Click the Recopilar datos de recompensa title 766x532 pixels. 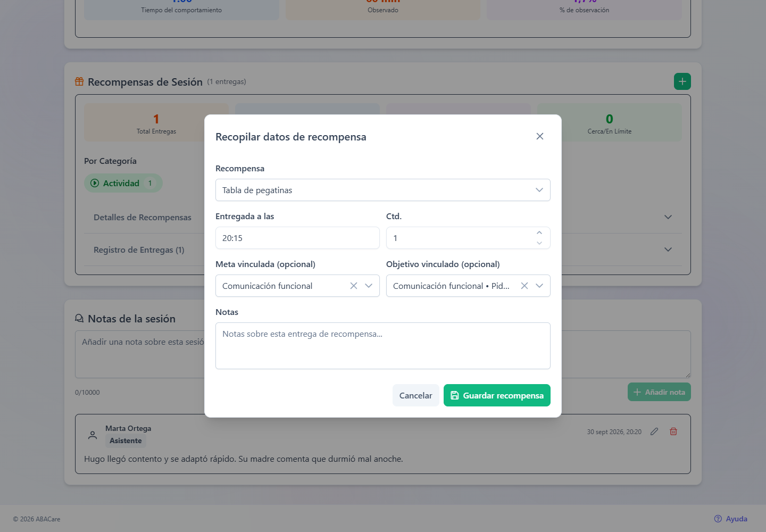[291, 137]
